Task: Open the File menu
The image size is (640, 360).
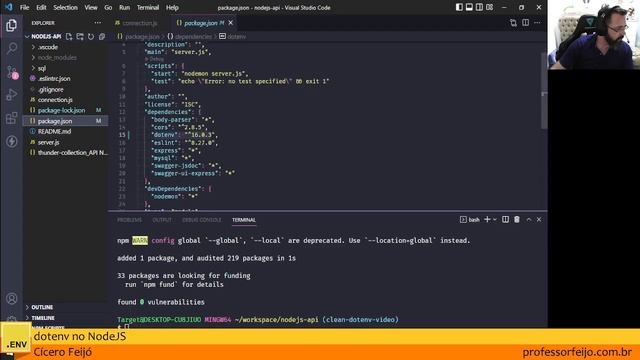Action: 24,7
